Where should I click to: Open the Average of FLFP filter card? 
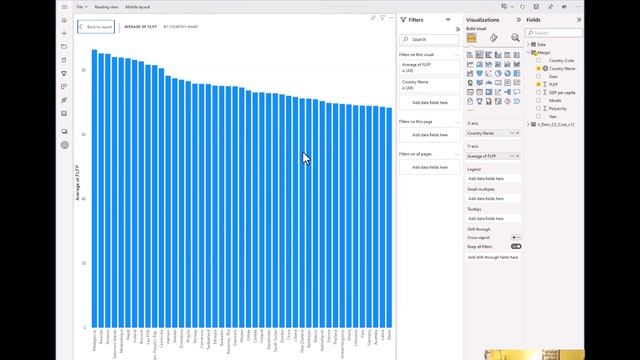coord(429,67)
